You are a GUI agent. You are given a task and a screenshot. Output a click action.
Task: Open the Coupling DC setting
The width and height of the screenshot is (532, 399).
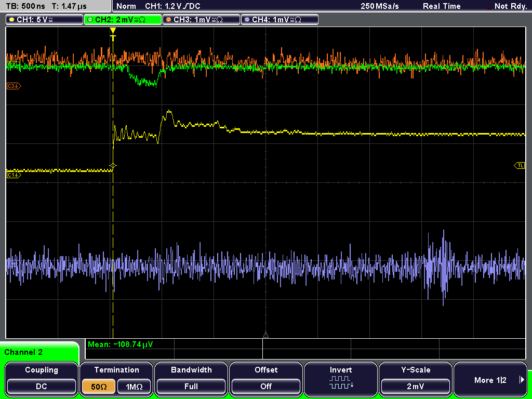tap(42, 379)
